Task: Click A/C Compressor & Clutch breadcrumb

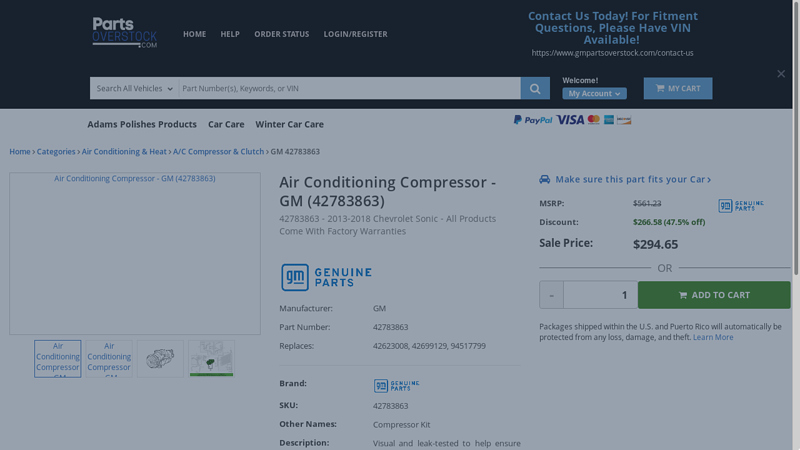Action: (x=218, y=152)
